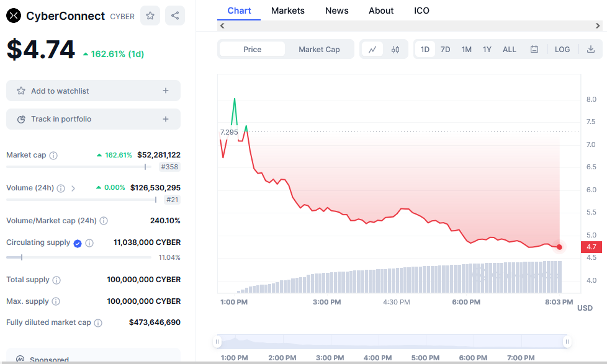Show info for Circulating supply
This screenshot has width=607, height=364.
point(89,243)
